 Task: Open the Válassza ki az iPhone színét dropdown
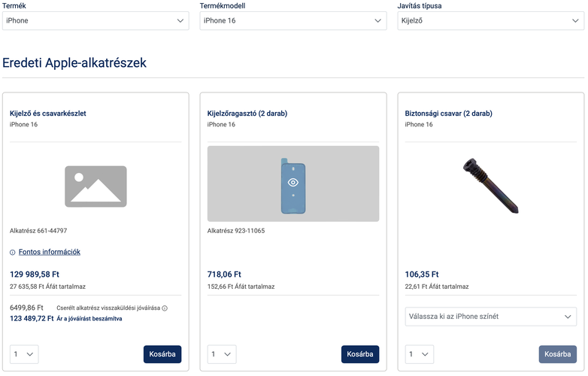[x=490, y=317]
